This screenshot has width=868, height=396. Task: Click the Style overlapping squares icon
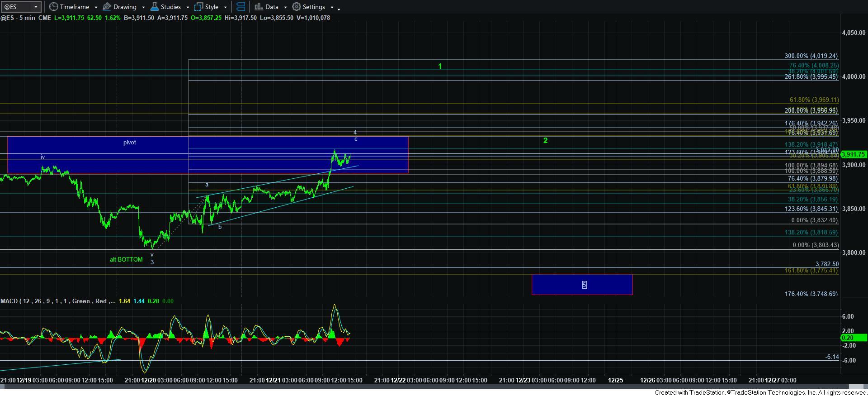(198, 7)
